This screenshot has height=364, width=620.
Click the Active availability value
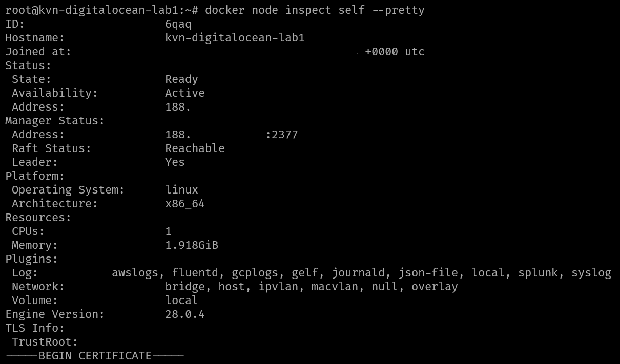(x=184, y=93)
